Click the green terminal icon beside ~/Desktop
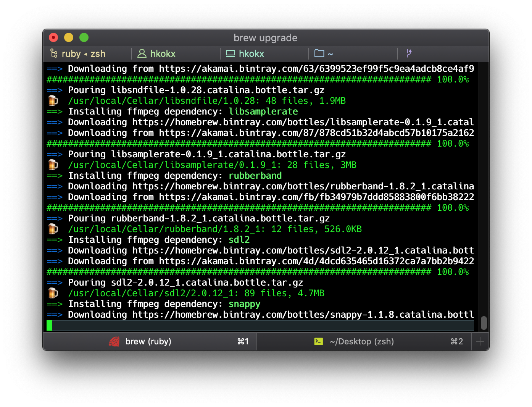This screenshot has height=407, width=532. pos(319,341)
